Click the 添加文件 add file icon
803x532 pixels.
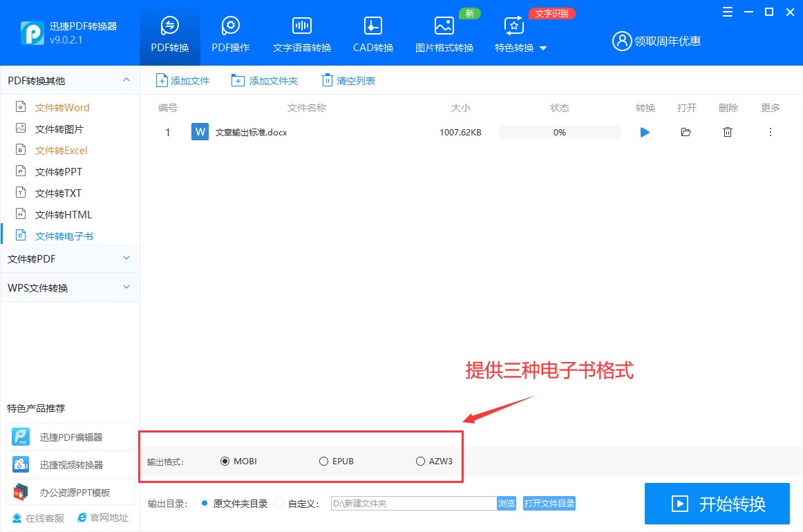pyautogui.click(x=160, y=80)
